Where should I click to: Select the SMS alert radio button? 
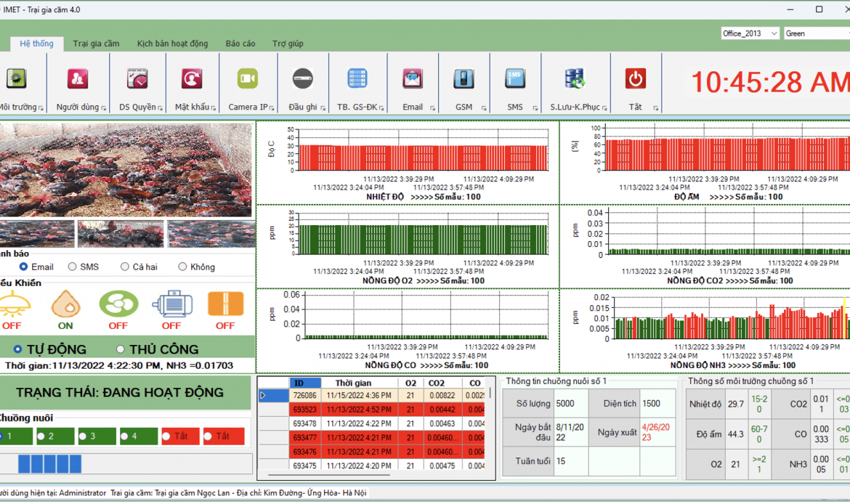[x=73, y=267]
